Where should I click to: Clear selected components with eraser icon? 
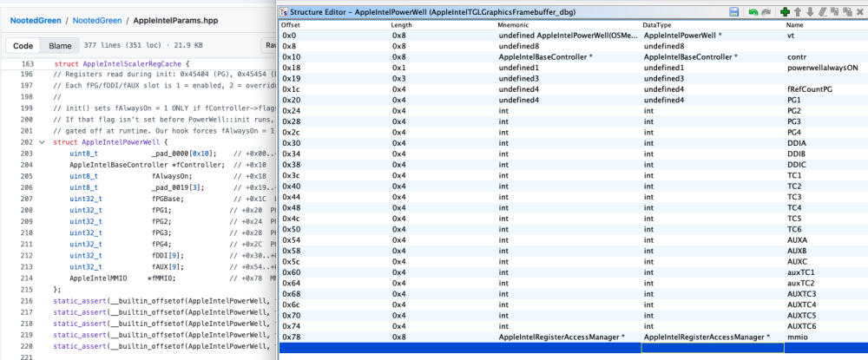[823, 11]
